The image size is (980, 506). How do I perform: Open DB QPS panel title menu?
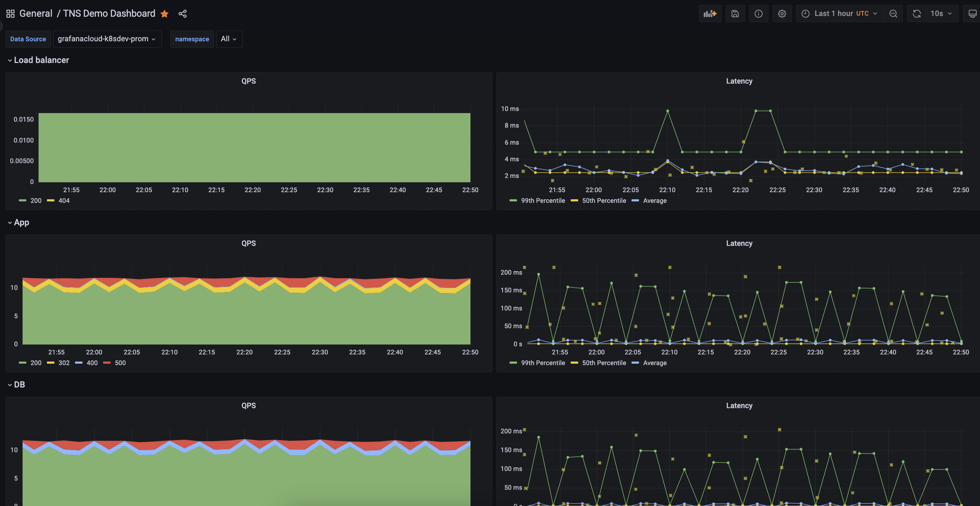pos(249,406)
